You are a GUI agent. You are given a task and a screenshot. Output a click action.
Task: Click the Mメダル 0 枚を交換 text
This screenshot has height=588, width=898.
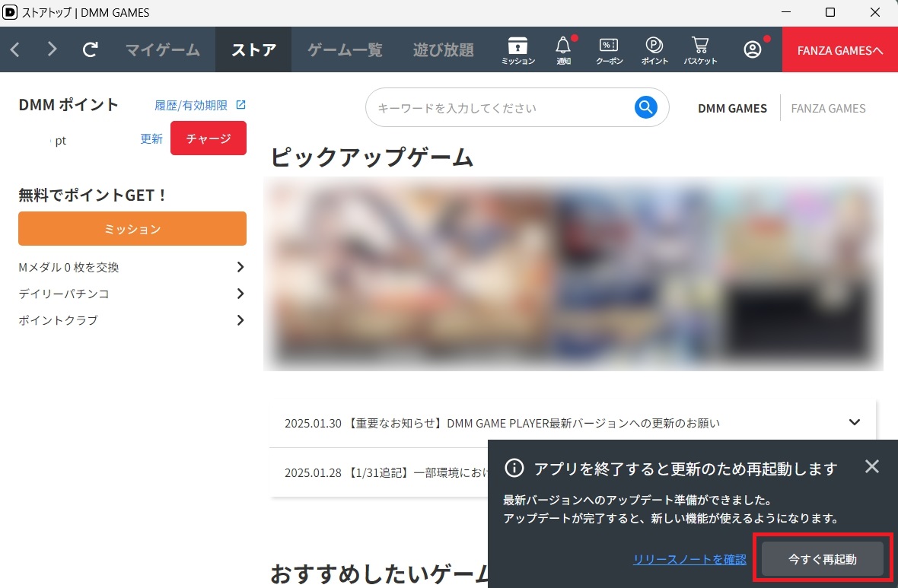pos(68,267)
